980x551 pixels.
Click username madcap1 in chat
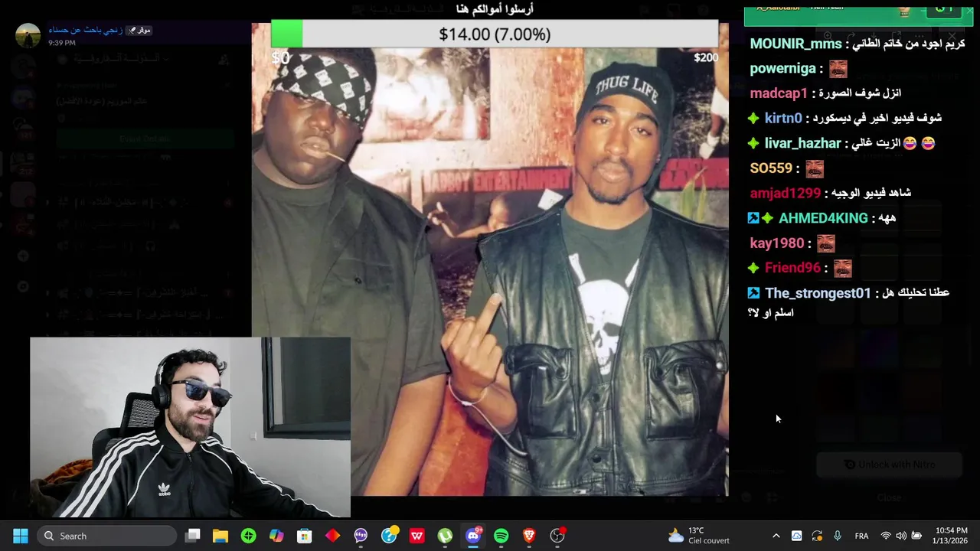coord(779,93)
